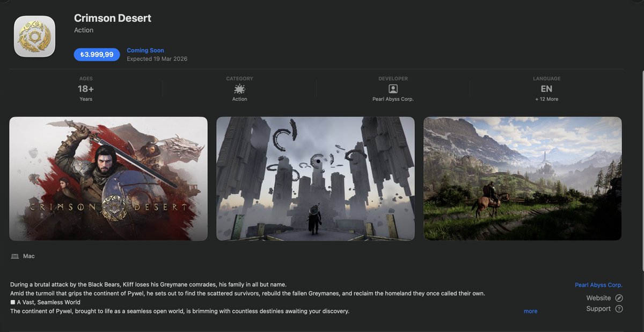This screenshot has height=332, width=644.
Task: Click the EN language indicator
Action: pos(546,89)
